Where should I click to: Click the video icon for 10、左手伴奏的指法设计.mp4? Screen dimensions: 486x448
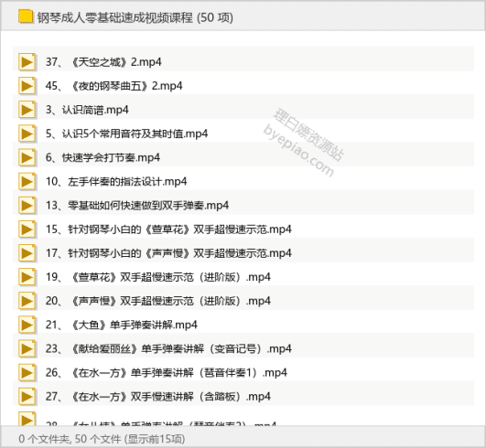coord(27,181)
